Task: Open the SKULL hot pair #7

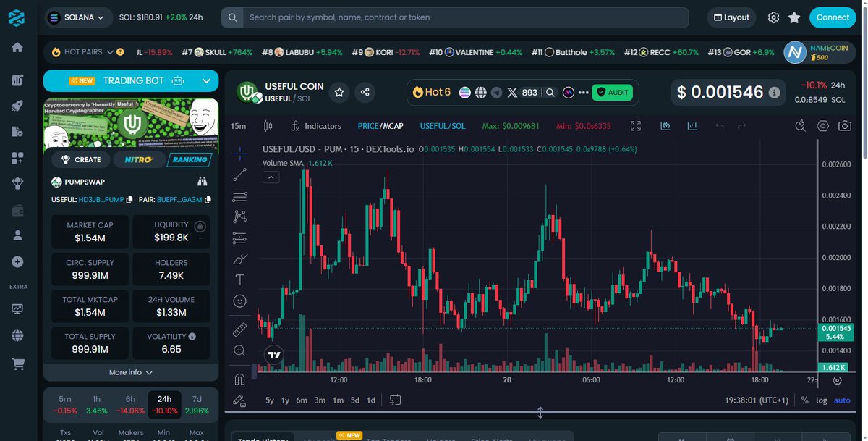Action: click(x=216, y=52)
